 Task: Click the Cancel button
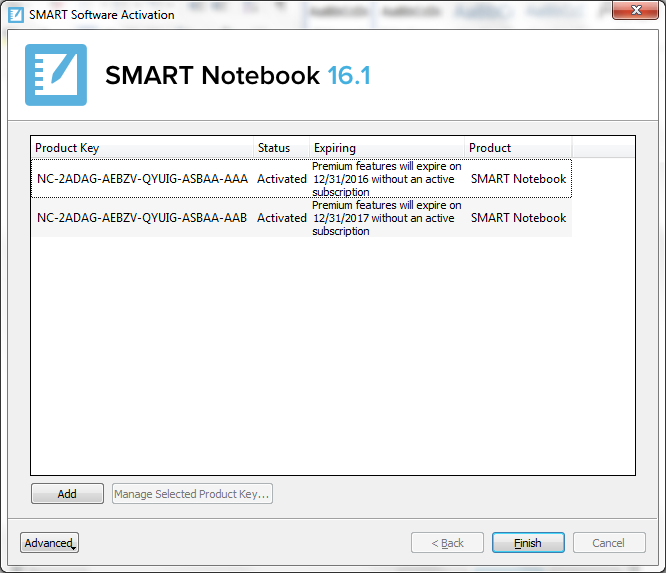pyautogui.click(x=609, y=543)
